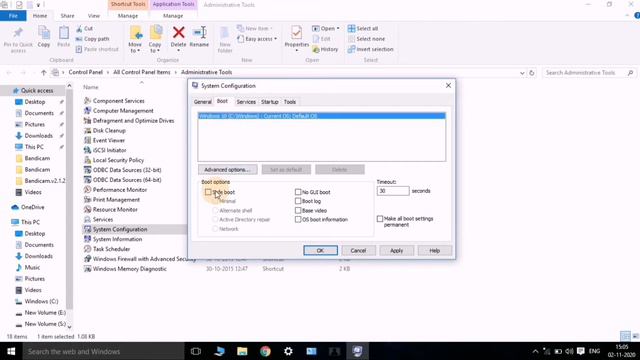This screenshot has height=360, width=640.
Task: Open the Move to ribbon command
Action: point(135,40)
